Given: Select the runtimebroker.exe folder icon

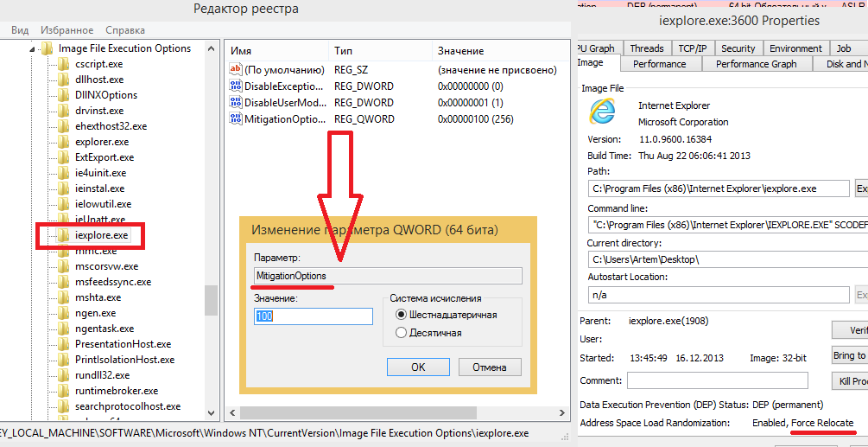Looking at the screenshot, I should point(64,391).
